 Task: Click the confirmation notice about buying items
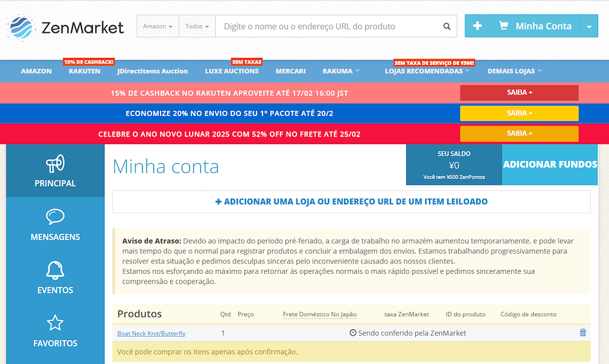(x=351, y=352)
